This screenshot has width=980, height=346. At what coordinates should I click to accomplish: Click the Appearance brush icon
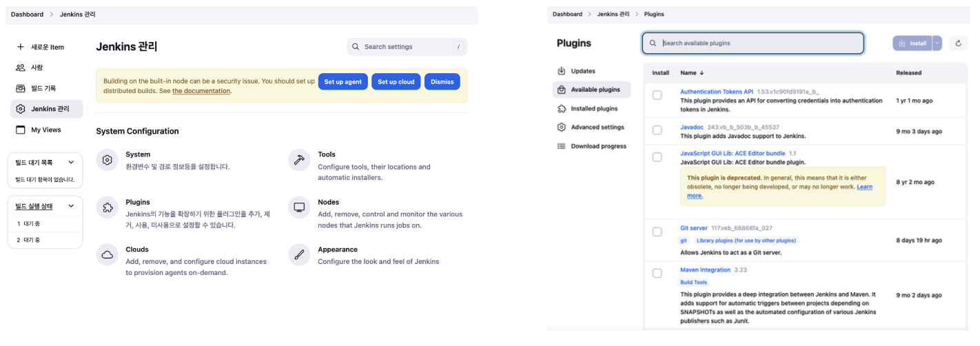[299, 255]
